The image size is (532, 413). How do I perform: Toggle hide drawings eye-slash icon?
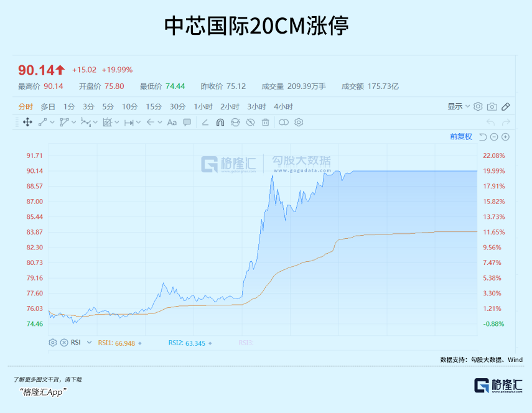[x=250, y=123]
